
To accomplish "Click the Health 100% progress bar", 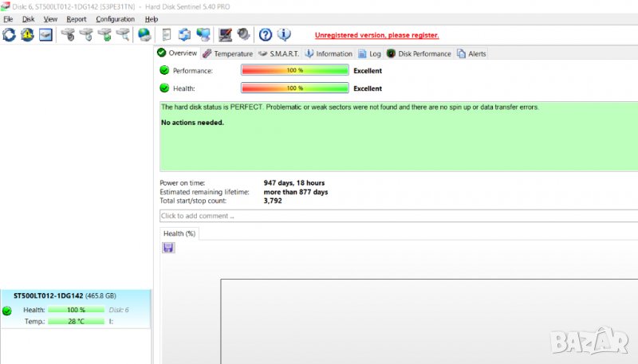I will click(295, 88).
